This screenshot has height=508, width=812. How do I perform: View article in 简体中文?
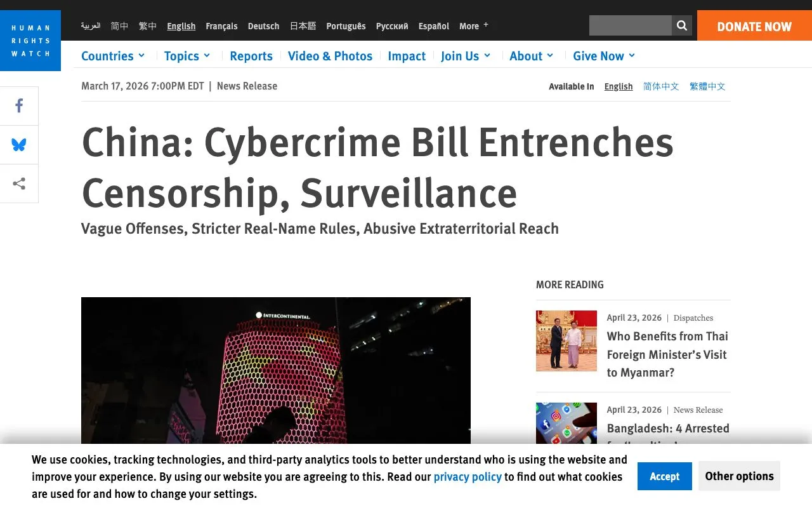point(661,86)
